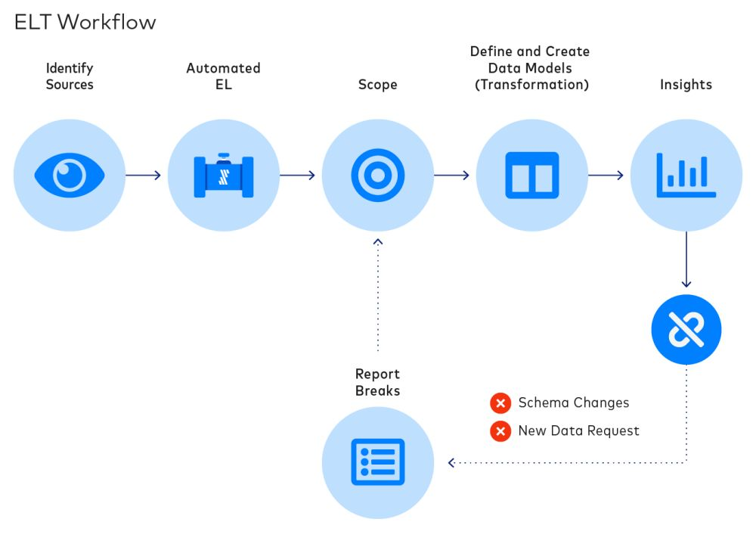Image resolution: width=756 pixels, height=547 pixels.
Task: Click the New Data Request text
Action: point(578,430)
